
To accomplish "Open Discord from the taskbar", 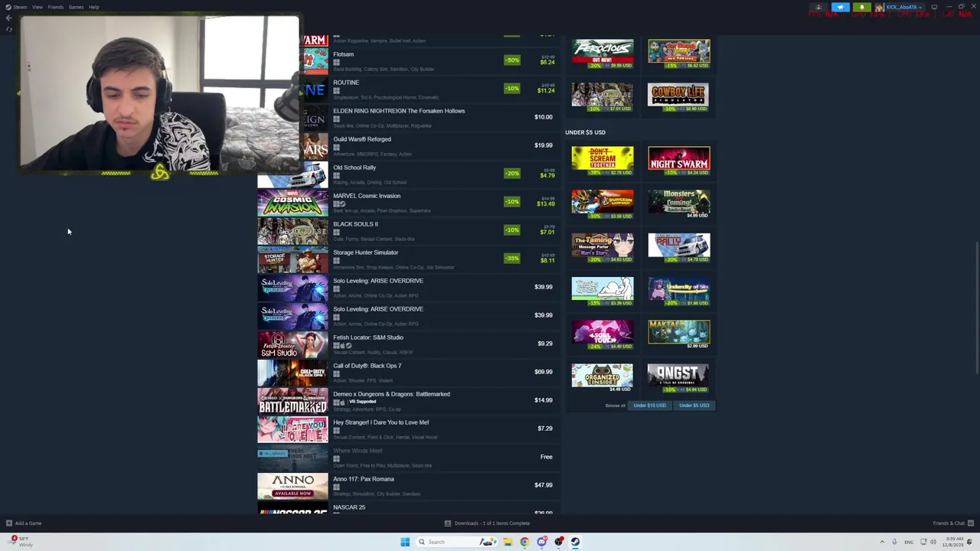I will click(542, 542).
